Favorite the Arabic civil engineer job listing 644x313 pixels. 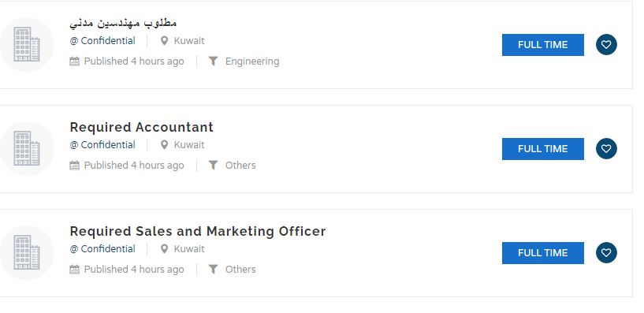606,44
